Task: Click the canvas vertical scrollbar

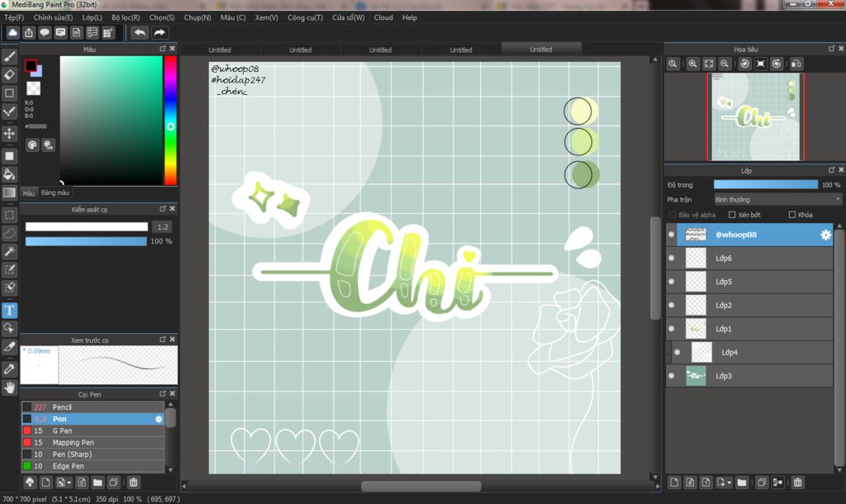Action: pos(655,269)
